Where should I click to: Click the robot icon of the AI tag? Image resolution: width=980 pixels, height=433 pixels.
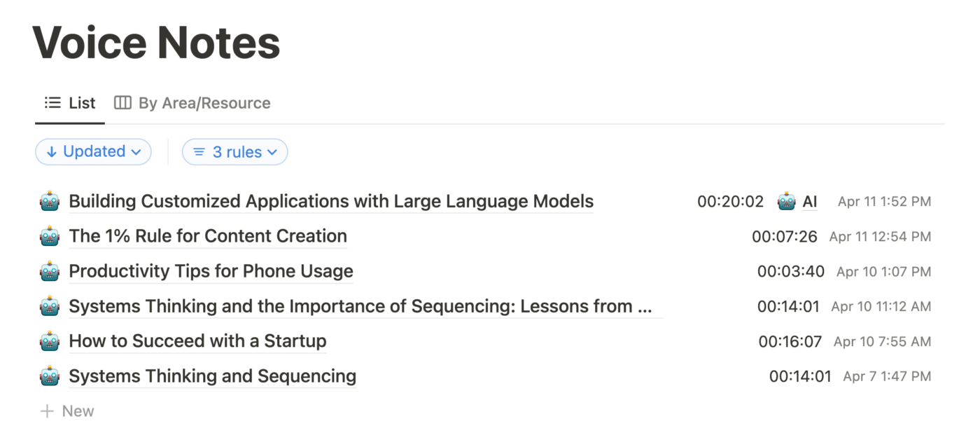[787, 202]
